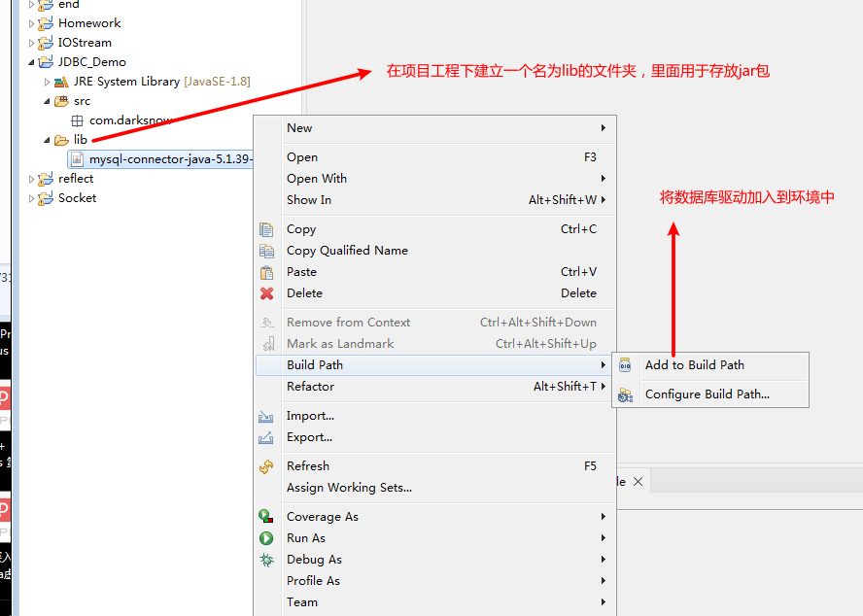Image resolution: width=863 pixels, height=616 pixels.
Task: Collapse the JDBC_Demo project node
Action: click(x=31, y=63)
